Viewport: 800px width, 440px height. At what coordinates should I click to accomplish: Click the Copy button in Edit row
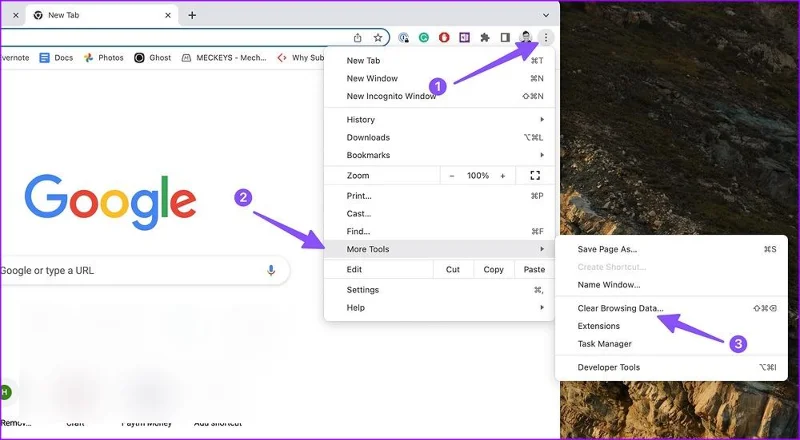click(x=493, y=270)
